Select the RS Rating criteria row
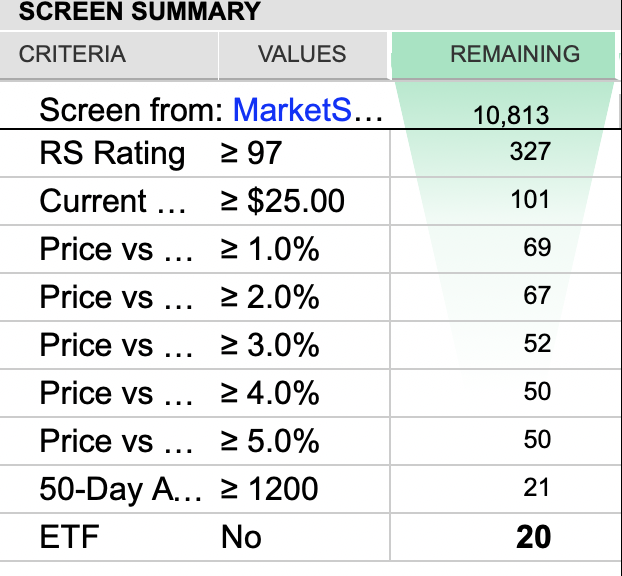 pos(112,153)
